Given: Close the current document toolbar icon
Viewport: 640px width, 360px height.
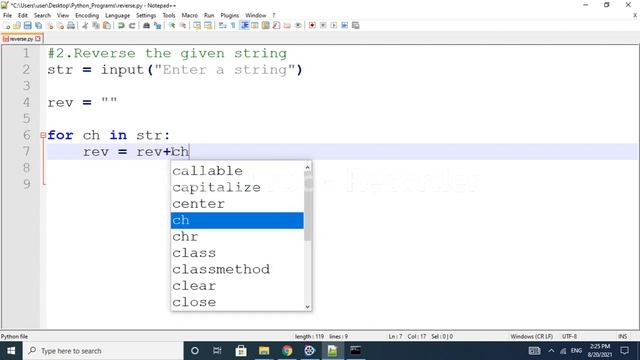Looking at the screenshot, I should (x=49, y=25).
